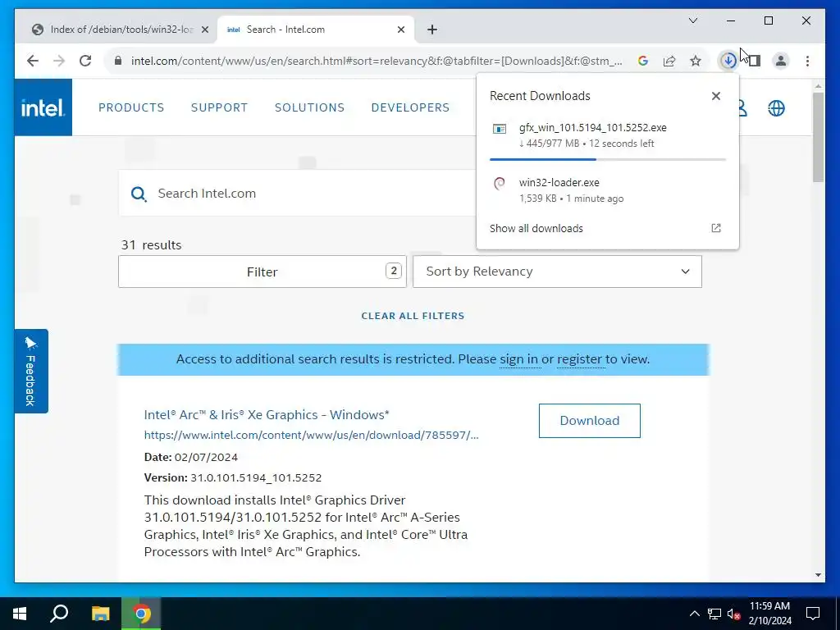Click Show all downloads

coord(536,228)
